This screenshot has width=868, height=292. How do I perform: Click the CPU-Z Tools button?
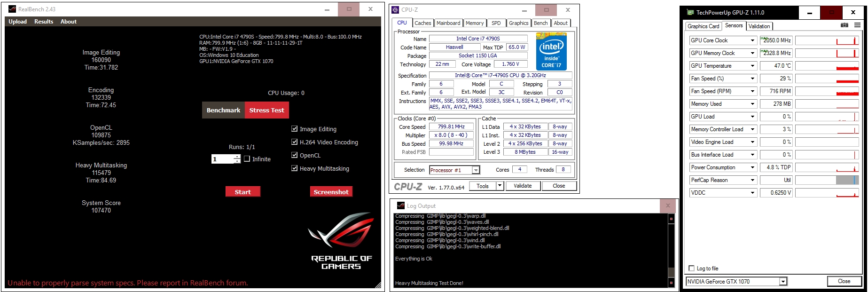tap(483, 186)
